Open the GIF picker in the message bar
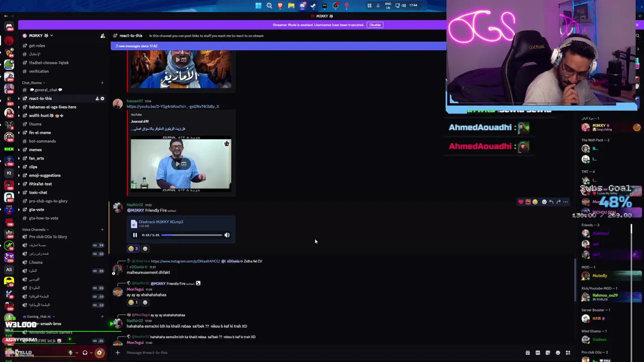 538,353
